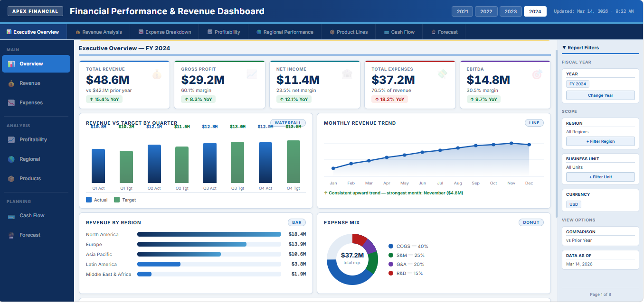Click the G&A purple legend dot
Image resolution: width=644 pixels, height=303 pixels.
[x=391, y=264]
